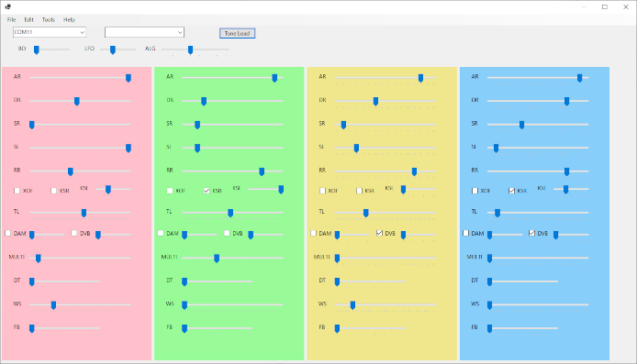Click the RR slider handle in yellow panel

(x=414, y=172)
